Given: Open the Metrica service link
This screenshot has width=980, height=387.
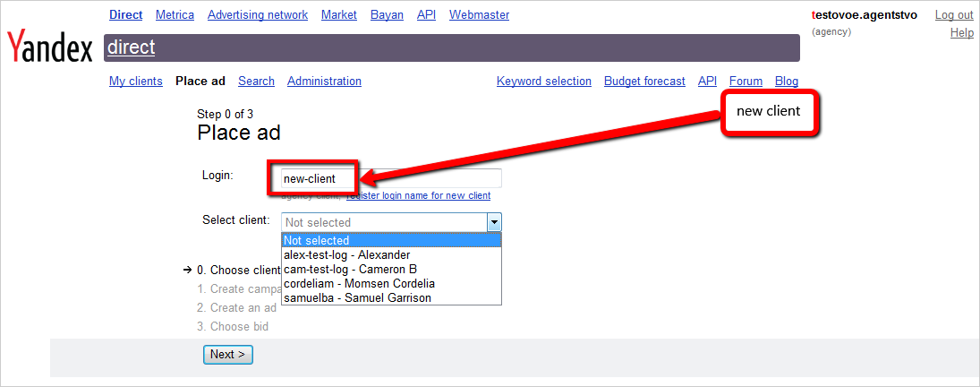Looking at the screenshot, I should click(175, 14).
